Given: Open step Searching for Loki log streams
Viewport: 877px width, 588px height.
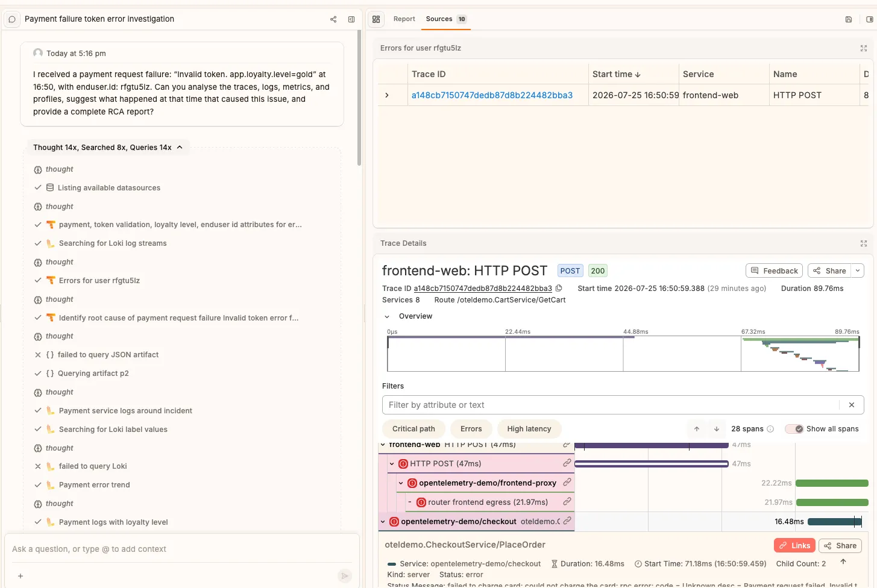Looking at the screenshot, I should pyautogui.click(x=113, y=243).
